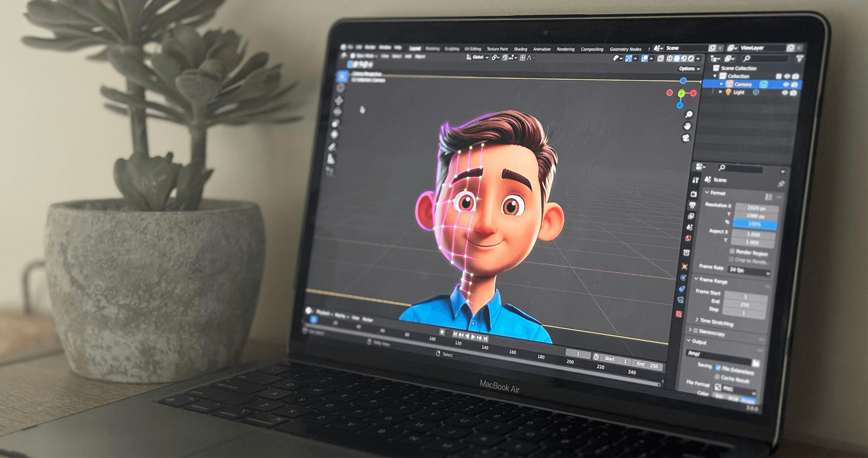Hide the Camera with its eye icon
The width and height of the screenshot is (868, 458).
coord(786,84)
